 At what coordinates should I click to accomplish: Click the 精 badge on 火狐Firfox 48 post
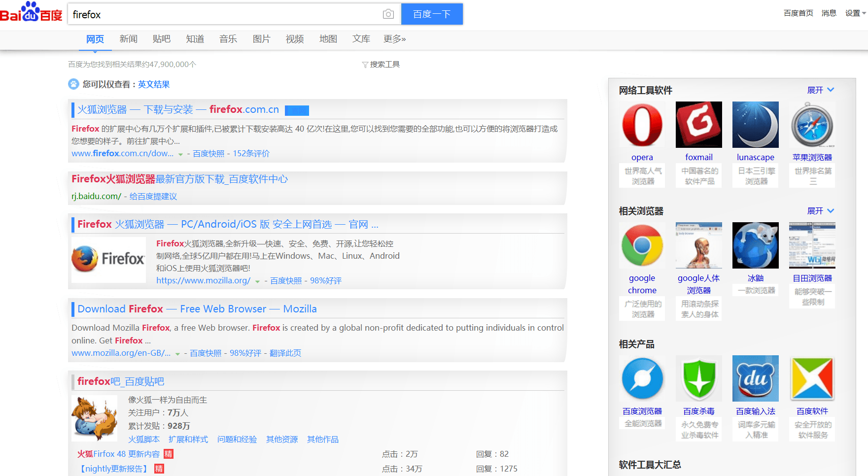(x=169, y=454)
